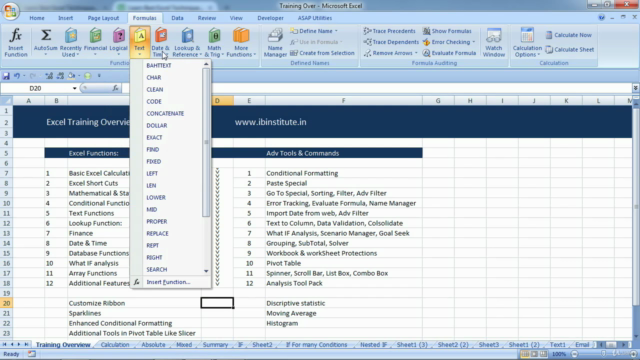Choose SEARCH from Text function list
The width and height of the screenshot is (640, 360).
157,270
